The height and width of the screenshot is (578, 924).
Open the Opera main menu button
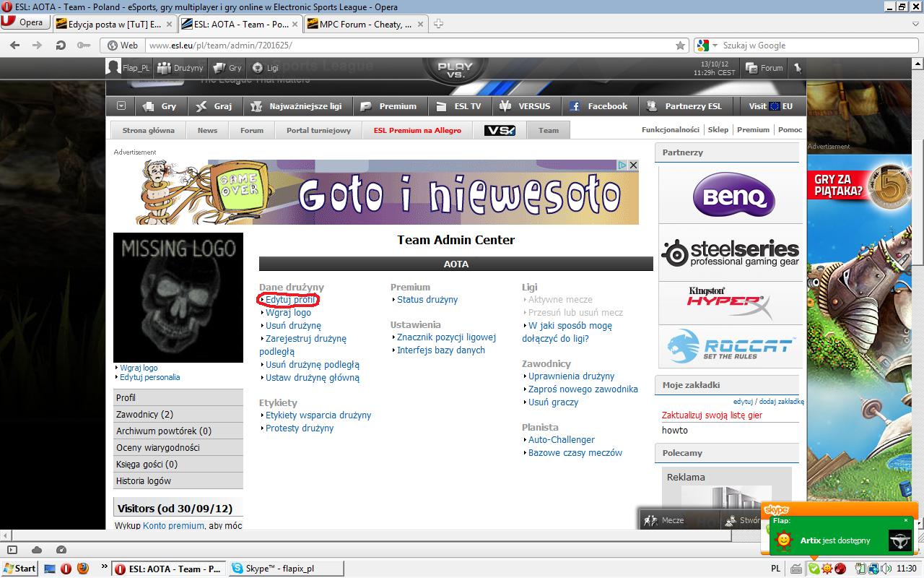coord(25,22)
